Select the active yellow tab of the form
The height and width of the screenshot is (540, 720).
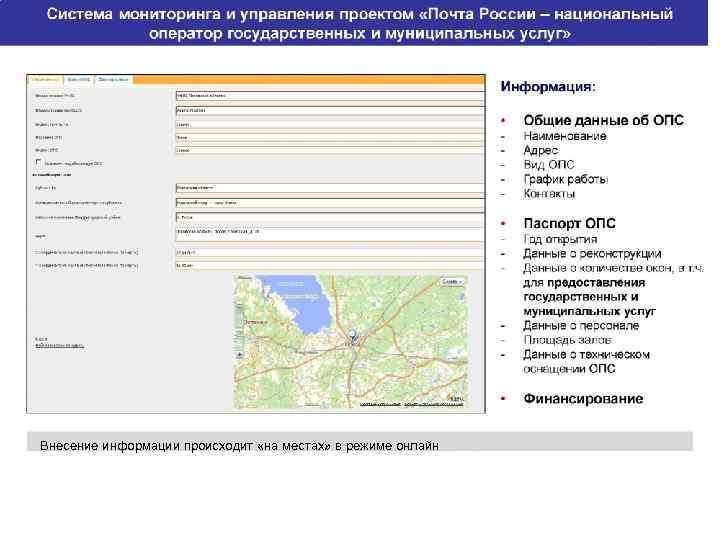click(x=45, y=80)
